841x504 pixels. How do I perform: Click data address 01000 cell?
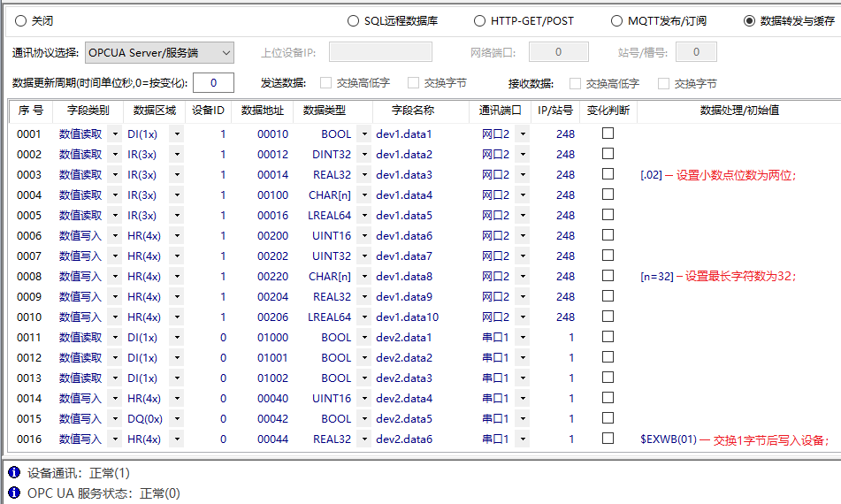pos(272,337)
